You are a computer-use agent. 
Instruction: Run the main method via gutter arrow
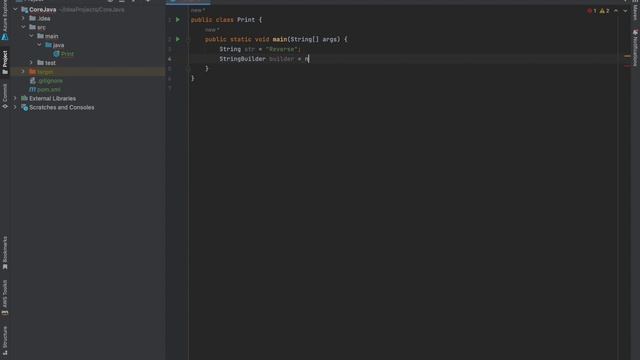click(x=178, y=39)
